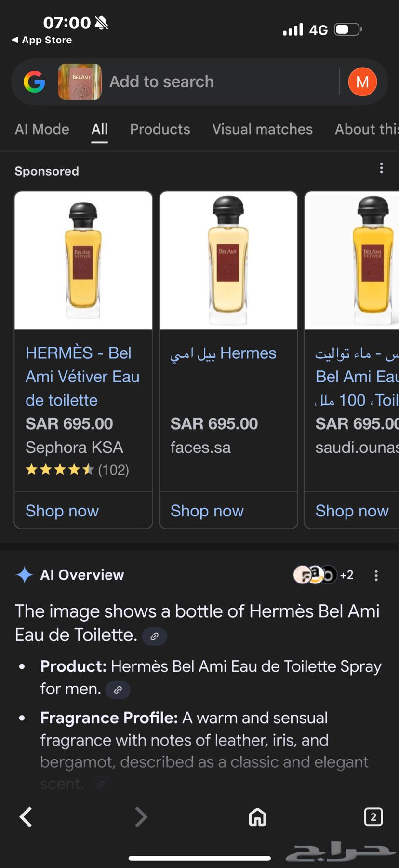Tap the browser forward arrow
Image resolution: width=399 pixels, height=868 pixels.
click(x=141, y=817)
